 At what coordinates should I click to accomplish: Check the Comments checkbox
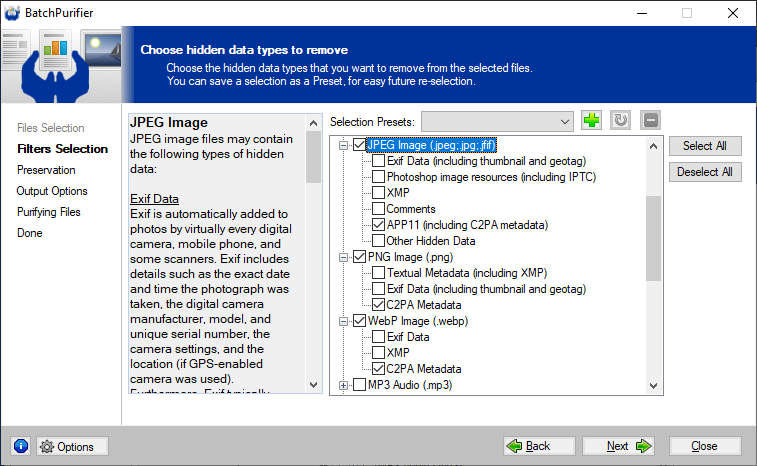[x=378, y=209]
